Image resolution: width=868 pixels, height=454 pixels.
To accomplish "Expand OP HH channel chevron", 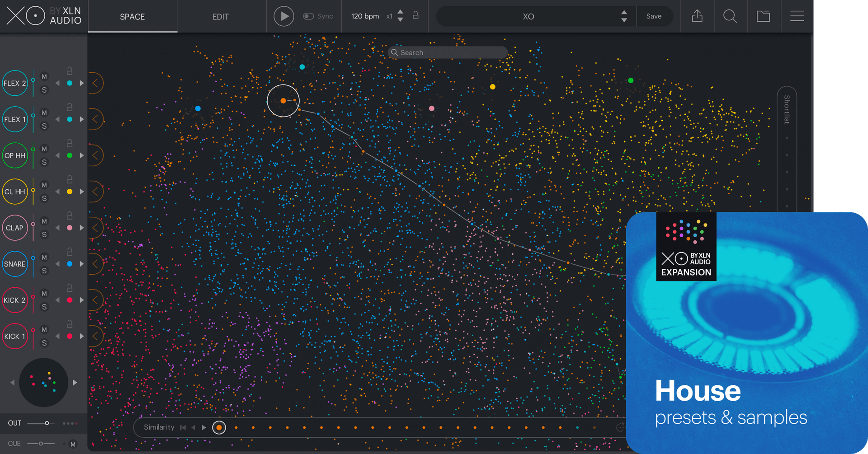I will tap(95, 155).
